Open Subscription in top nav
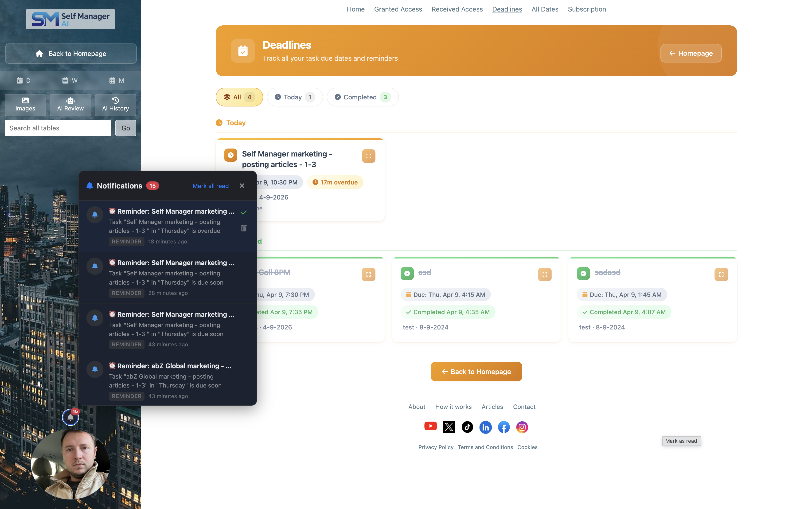 pos(587,9)
